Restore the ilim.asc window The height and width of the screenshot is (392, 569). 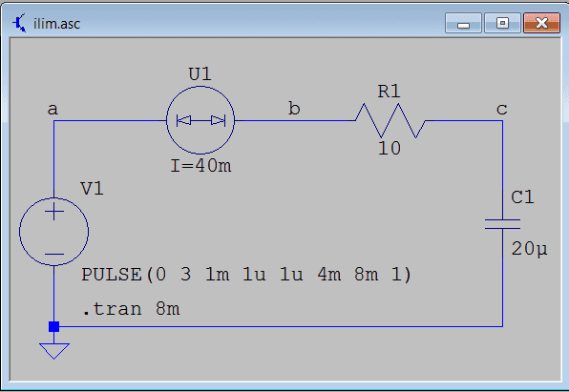coord(502,23)
